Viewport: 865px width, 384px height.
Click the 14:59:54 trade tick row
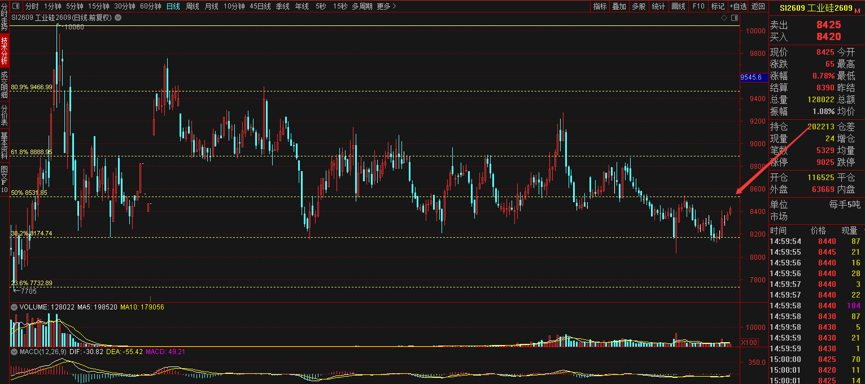816,241
